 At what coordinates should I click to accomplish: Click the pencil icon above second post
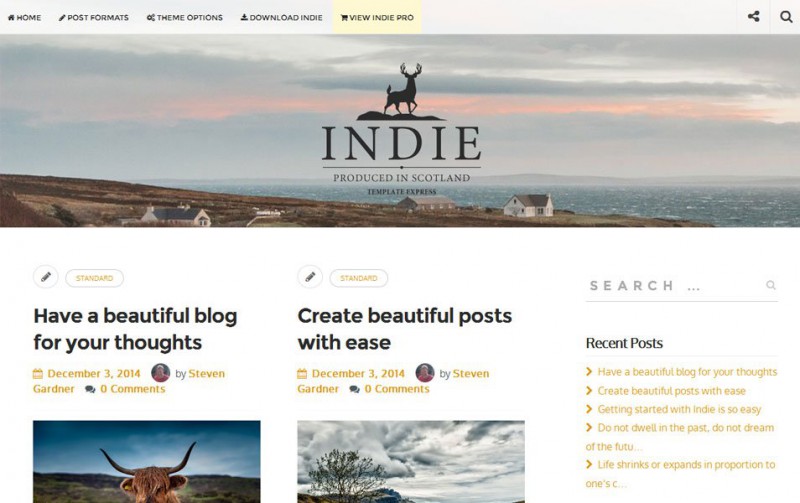click(310, 277)
